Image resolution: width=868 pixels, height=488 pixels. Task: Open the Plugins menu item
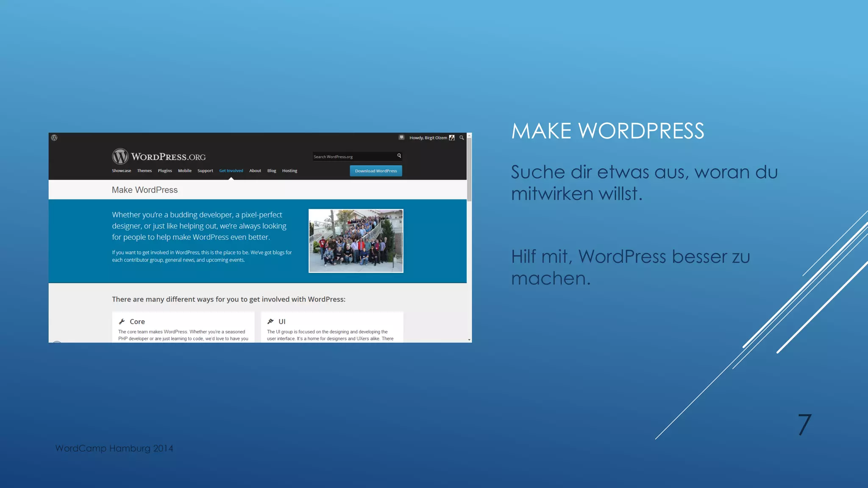click(x=165, y=171)
